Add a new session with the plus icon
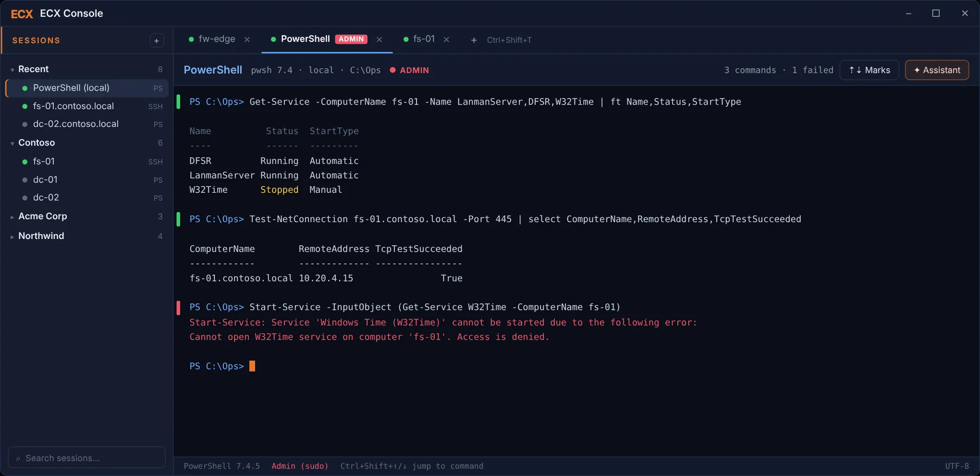Screen dimensions: 980x476 (x=157, y=40)
